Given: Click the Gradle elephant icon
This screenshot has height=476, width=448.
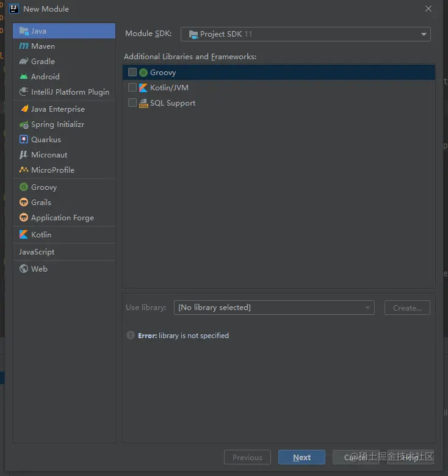Looking at the screenshot, I should 24,61.
